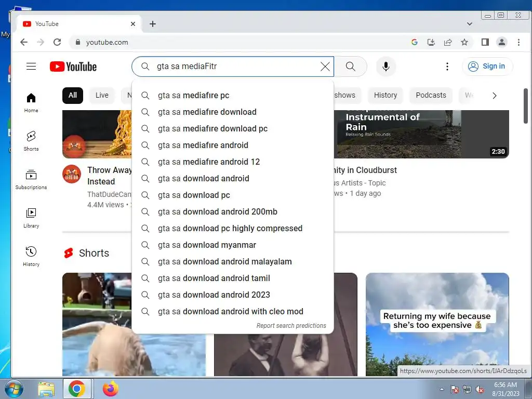Select the All filter chip
This screenshot has height=399, width=532.
(73, 96)
